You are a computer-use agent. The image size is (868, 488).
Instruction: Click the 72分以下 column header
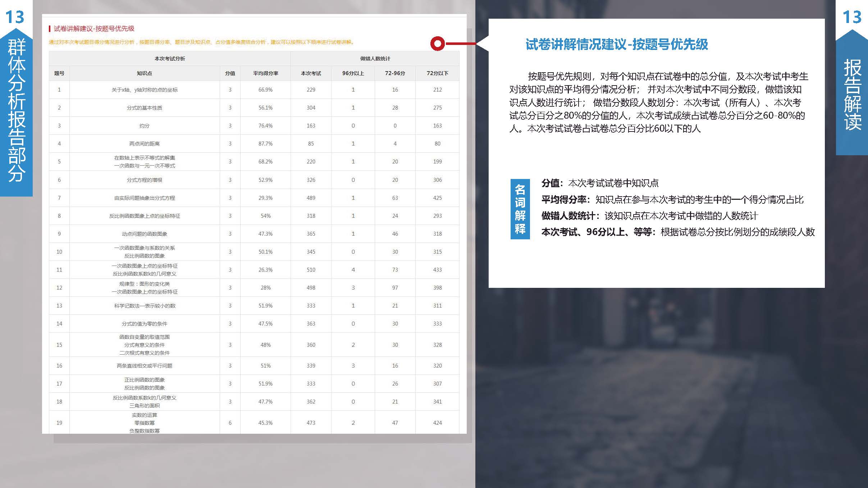click(438, 73)
